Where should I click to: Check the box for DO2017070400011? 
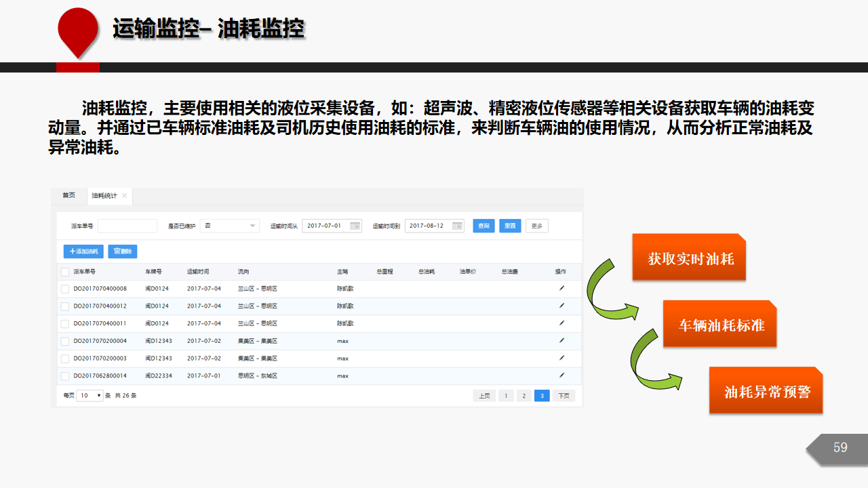coord(65,324)
